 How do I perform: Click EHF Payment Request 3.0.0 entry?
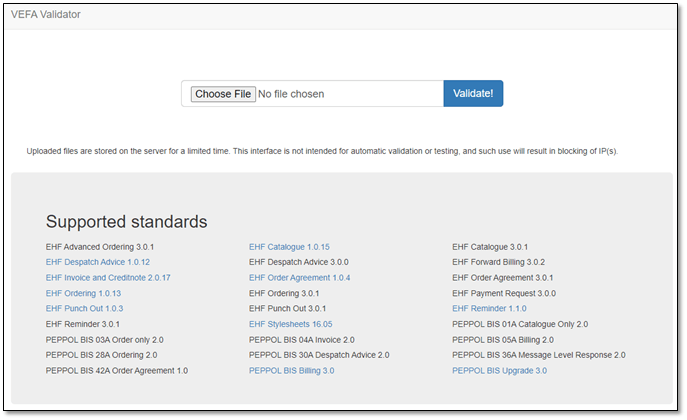tap(504, 293)
